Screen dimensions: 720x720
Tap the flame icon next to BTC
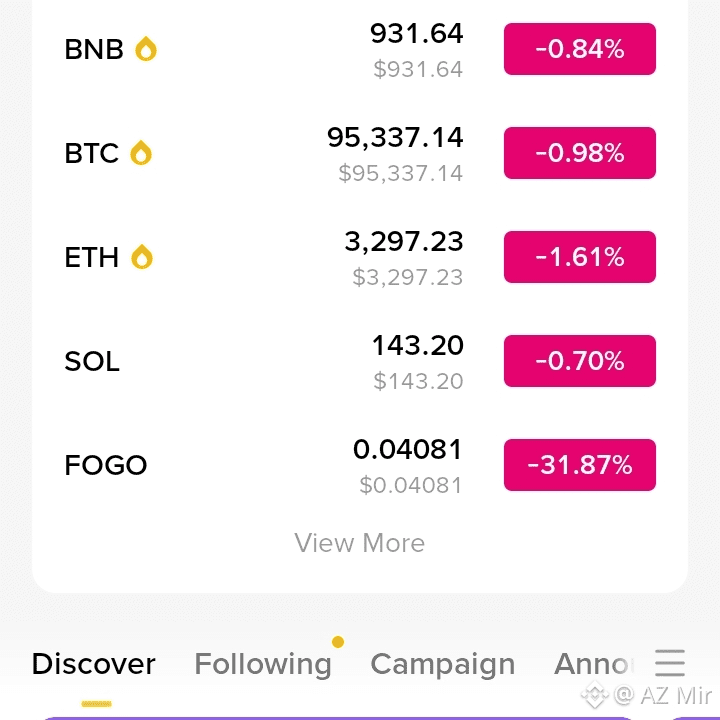[141, 152]
